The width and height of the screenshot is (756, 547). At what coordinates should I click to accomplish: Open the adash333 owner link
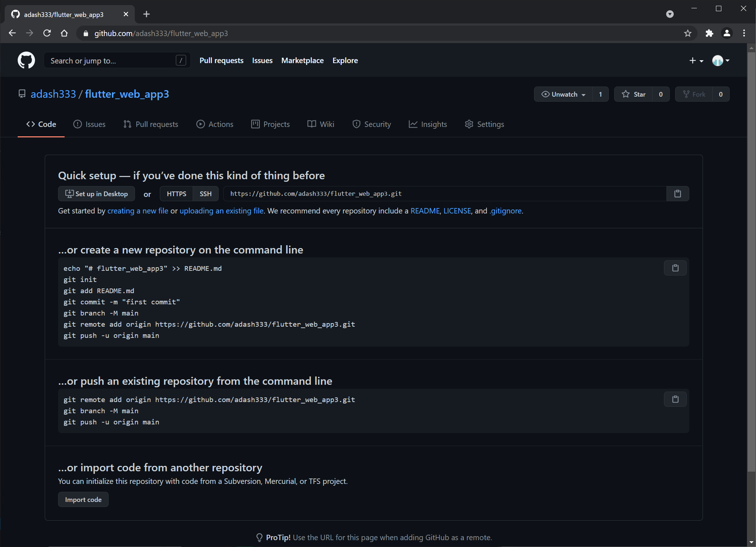(x=53, y=94)
